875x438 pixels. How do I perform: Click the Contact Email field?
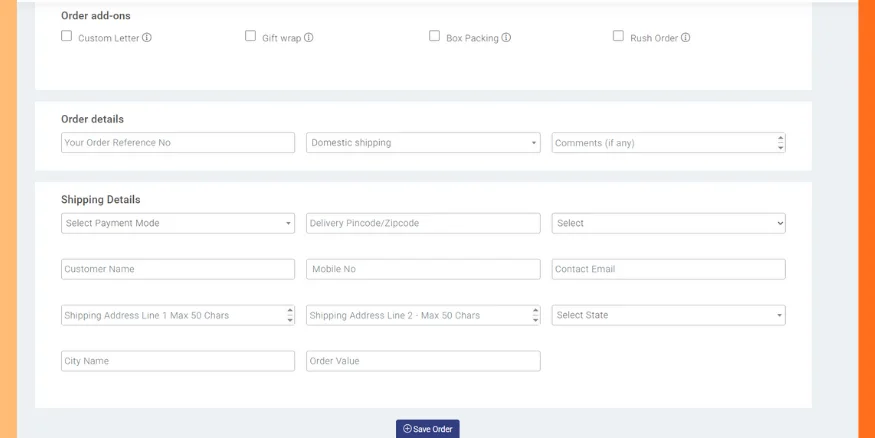[669, 269]
